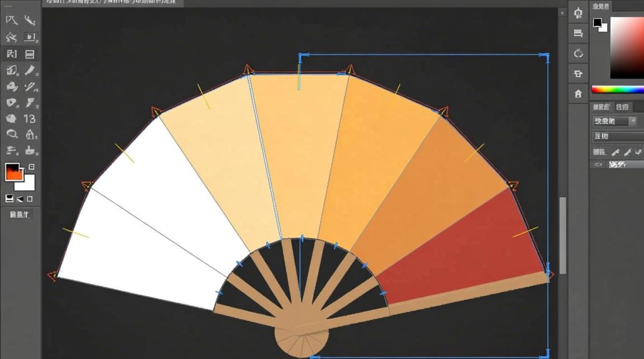Switch to the document tab at top
Screen dimensions: 644x359
pyautogui.click(x=109, y=3)
